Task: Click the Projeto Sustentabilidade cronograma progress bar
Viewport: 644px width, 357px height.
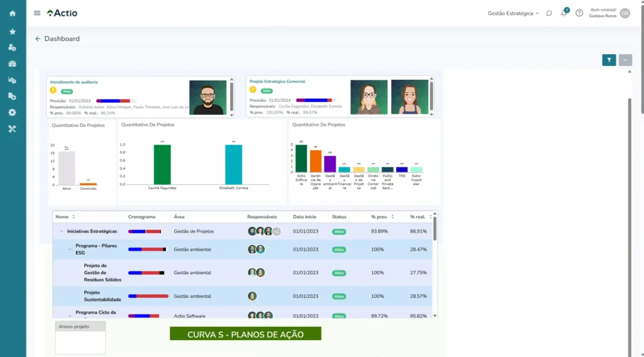Action: tap(148, 296)
